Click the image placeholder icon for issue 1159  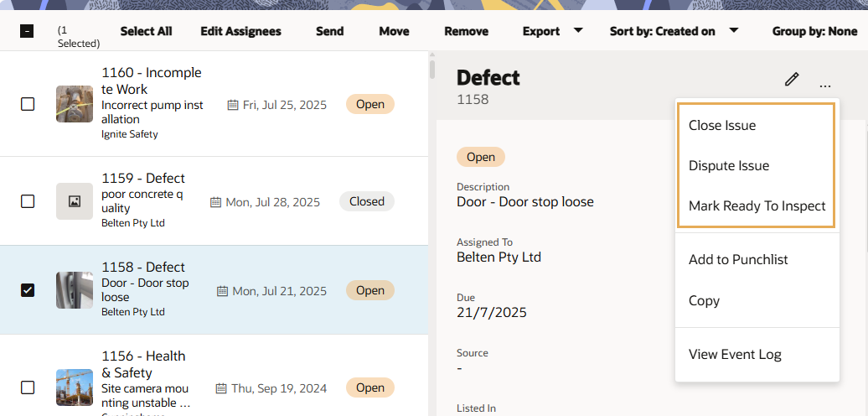(75, 201)
